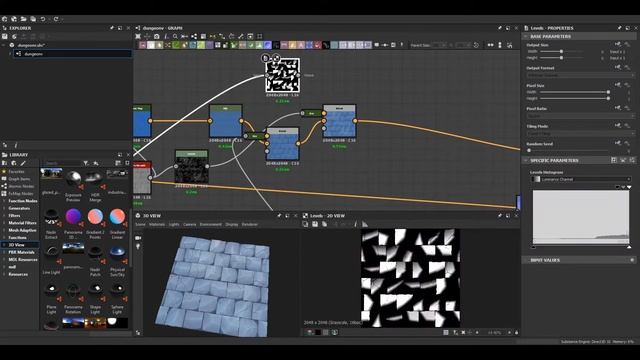Screen dimensions: 640x360
Task: Toggle the inheritance icon beside Output Size
Action: click(x=618, y=44)
